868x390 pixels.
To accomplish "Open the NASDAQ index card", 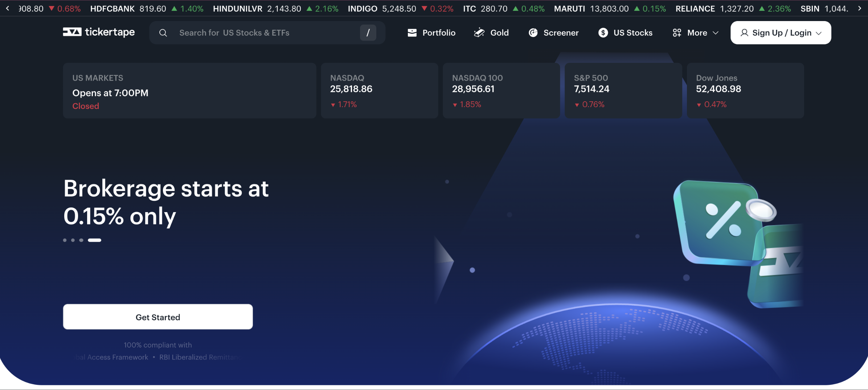I will click(x=380, y=90).
